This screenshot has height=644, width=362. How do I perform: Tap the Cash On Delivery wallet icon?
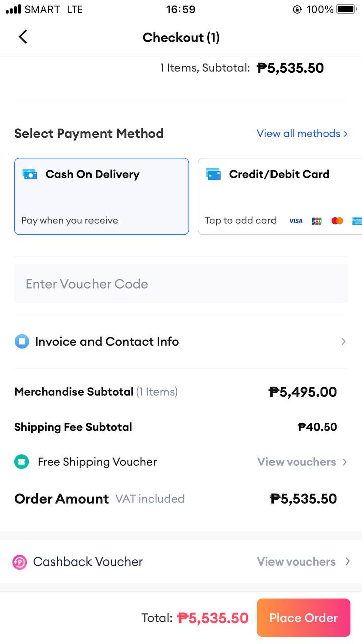[30, 174]
